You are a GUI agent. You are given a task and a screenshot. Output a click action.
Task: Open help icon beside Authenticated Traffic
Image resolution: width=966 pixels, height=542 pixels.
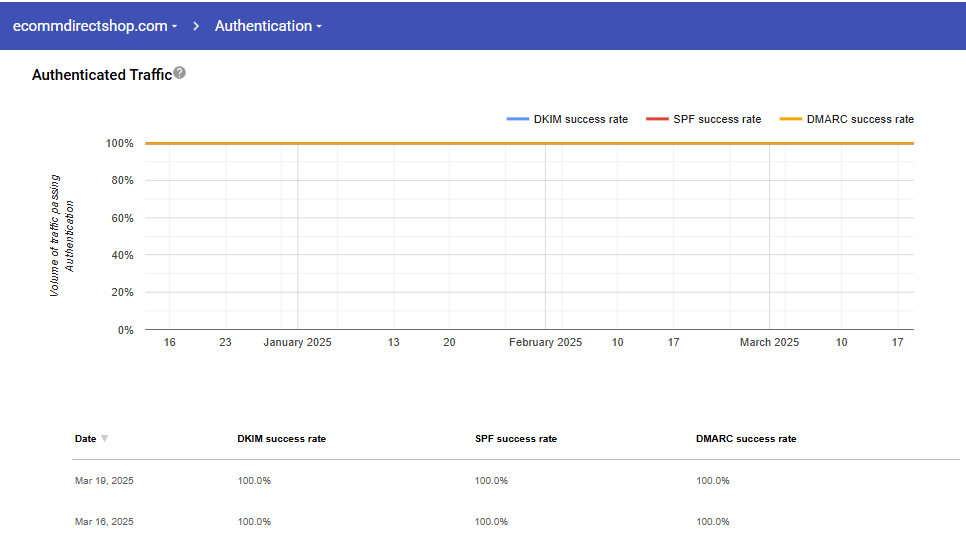pos(180,73)
